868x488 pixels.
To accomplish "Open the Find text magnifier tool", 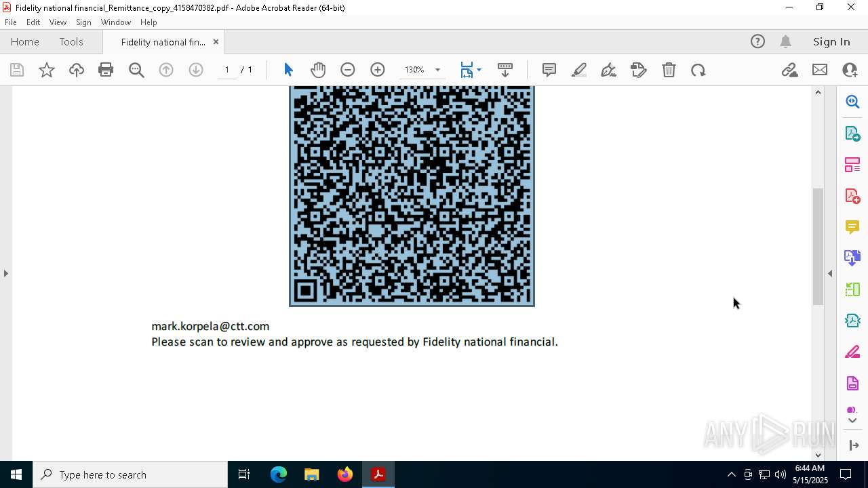I will coord(136,70).
